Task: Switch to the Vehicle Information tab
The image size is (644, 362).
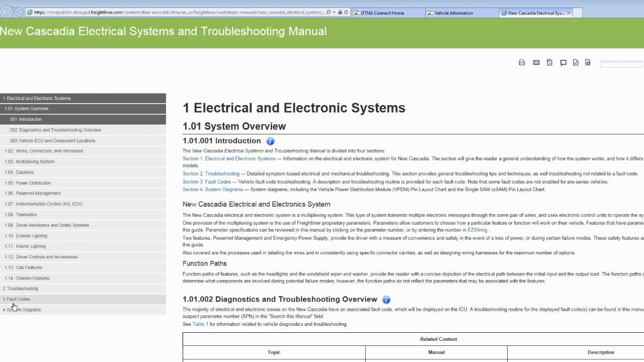Action: [461, 13]
